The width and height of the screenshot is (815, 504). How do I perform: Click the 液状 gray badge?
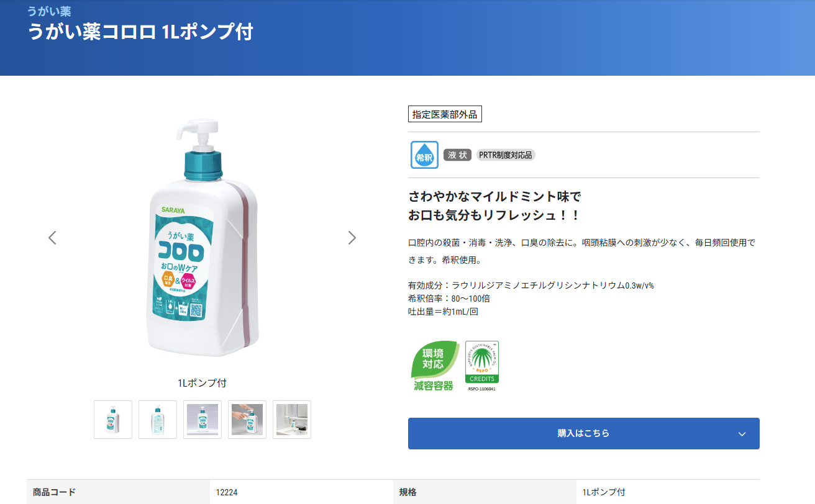[458, 155]
